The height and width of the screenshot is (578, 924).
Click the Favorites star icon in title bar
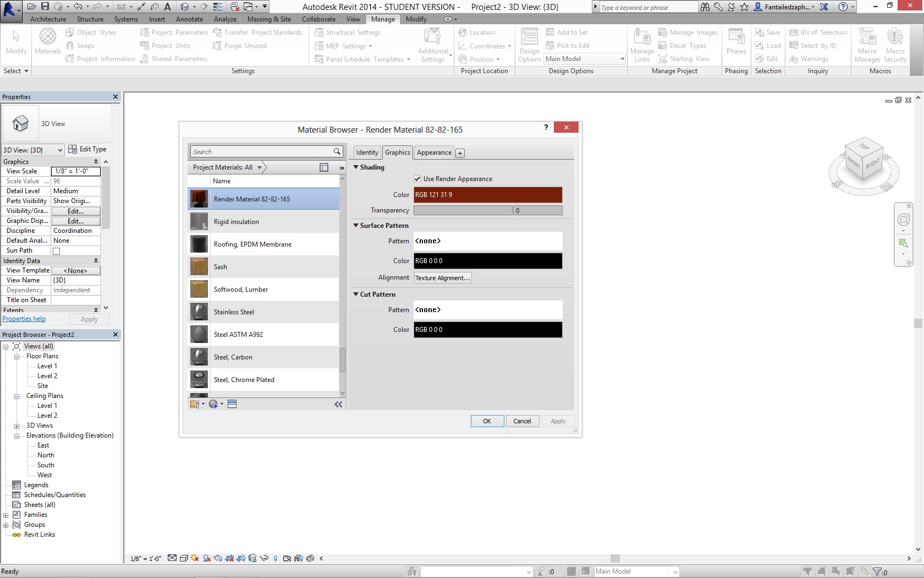[x=744, y=7]
